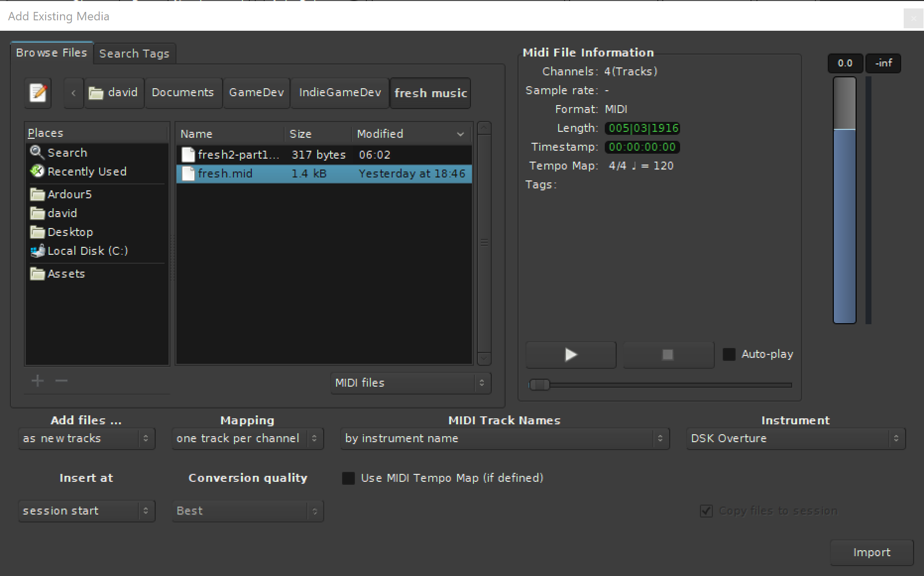
Task: Switch to the Browse Files tab
Action: coord(52,53)
